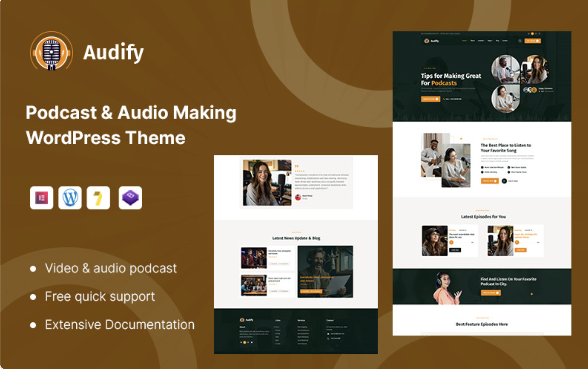Click the Latest News Update & Blog heading
The height and width of the screenshot is (369, 588).
tap(296, 238)
